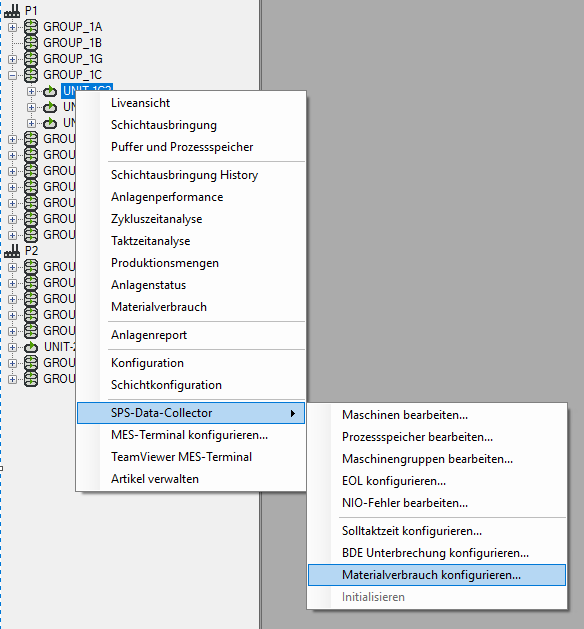Image resolution: width=584 pixels, height=629 pixels.
Task: Select the GROUP_1B group icon
Action: tap(31, 43)
